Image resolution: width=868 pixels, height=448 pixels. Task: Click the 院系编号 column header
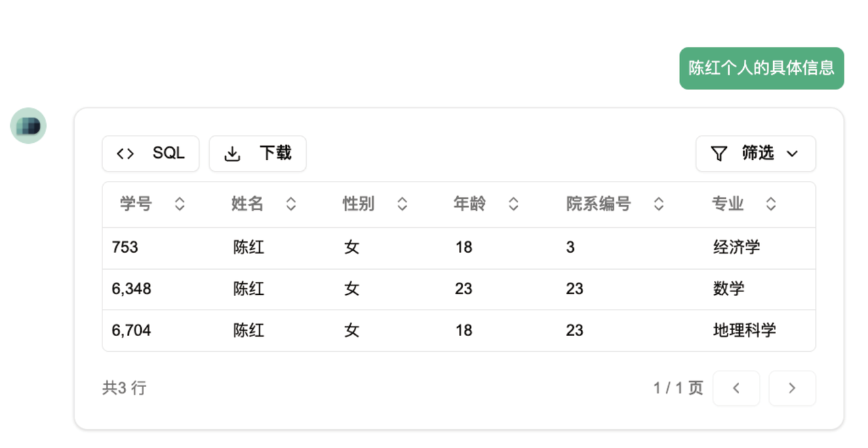(x=599, y=204)
